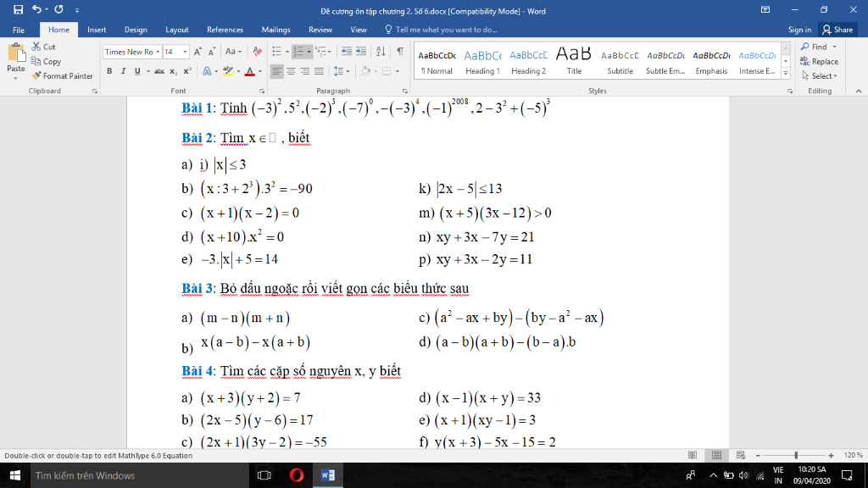Screen dimensions: 868x488
Task: Open line spacing options dropdown
Action: point(341,71)
